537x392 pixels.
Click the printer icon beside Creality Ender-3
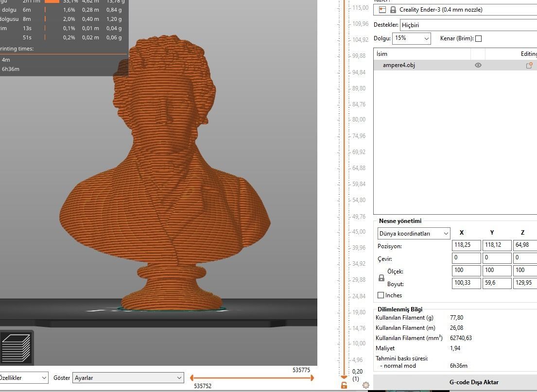click(x=382, y=10)
